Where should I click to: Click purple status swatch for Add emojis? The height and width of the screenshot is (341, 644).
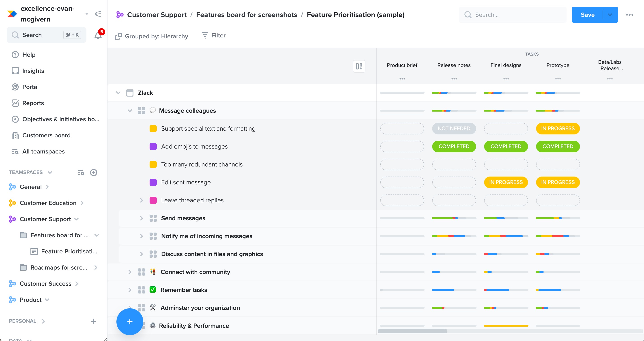[153, 147]
